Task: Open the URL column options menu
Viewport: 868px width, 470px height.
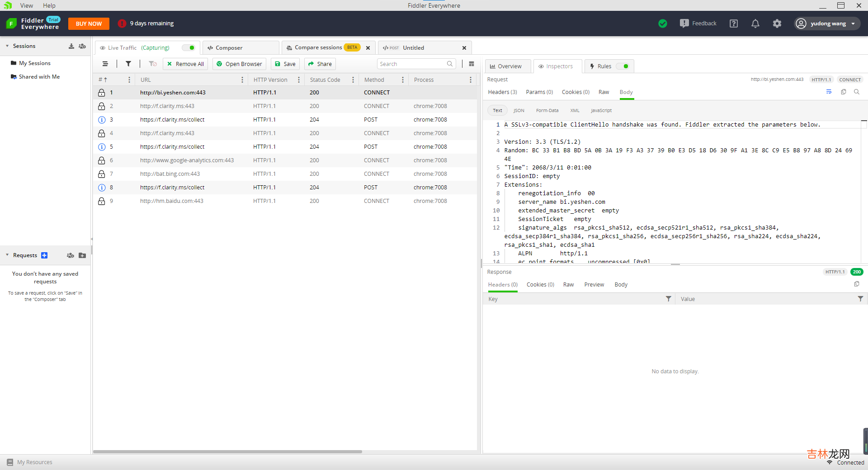Action: pyautogui.click(x=242, y=80)
